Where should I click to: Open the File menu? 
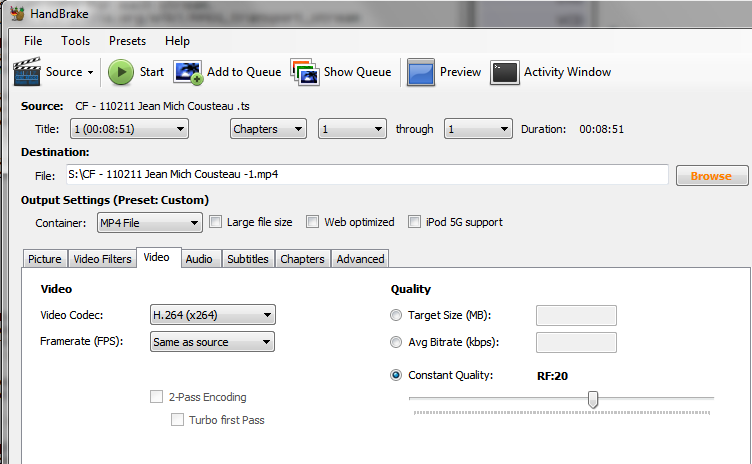[33, 41]
